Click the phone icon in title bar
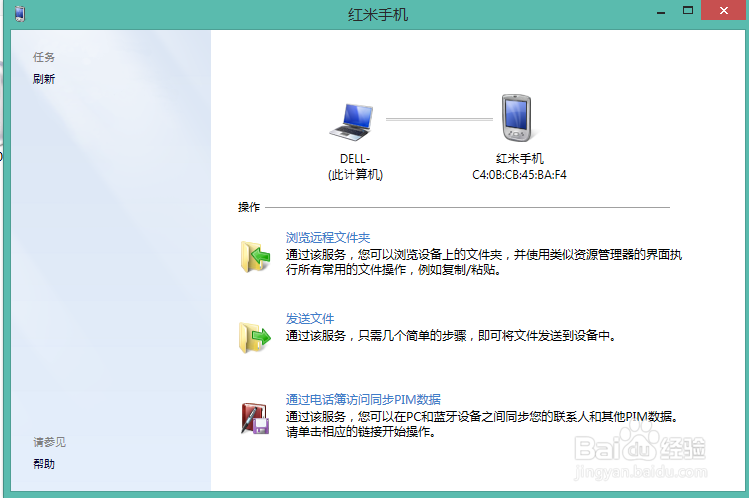This screenshot has width=749, height=498. click(x=20, y=14)
